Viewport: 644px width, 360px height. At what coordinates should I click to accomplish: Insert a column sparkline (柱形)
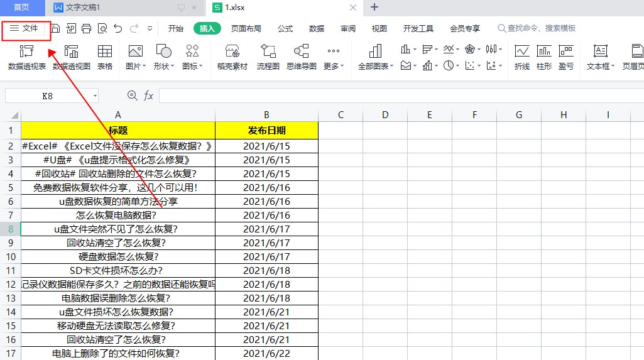543,52
